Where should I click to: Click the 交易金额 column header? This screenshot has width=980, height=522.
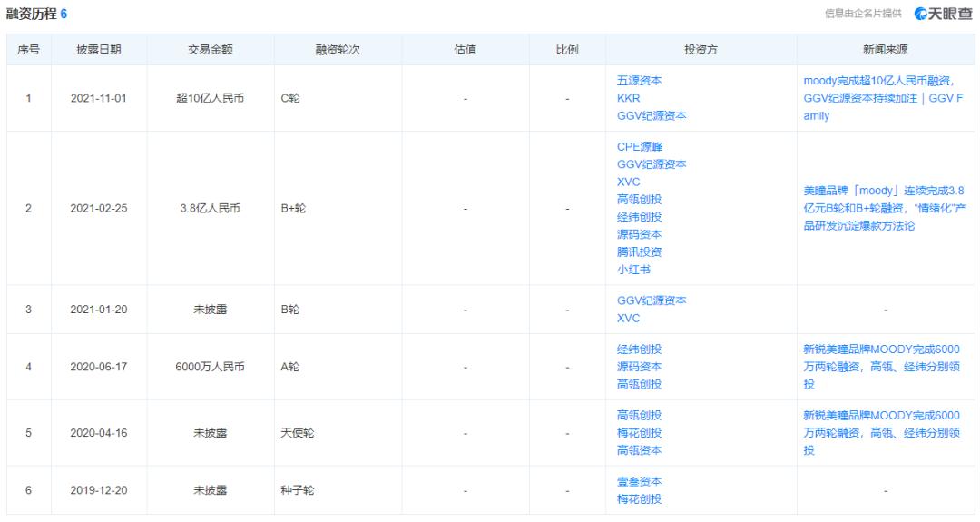pyautogui.click(x=210, y=49)
